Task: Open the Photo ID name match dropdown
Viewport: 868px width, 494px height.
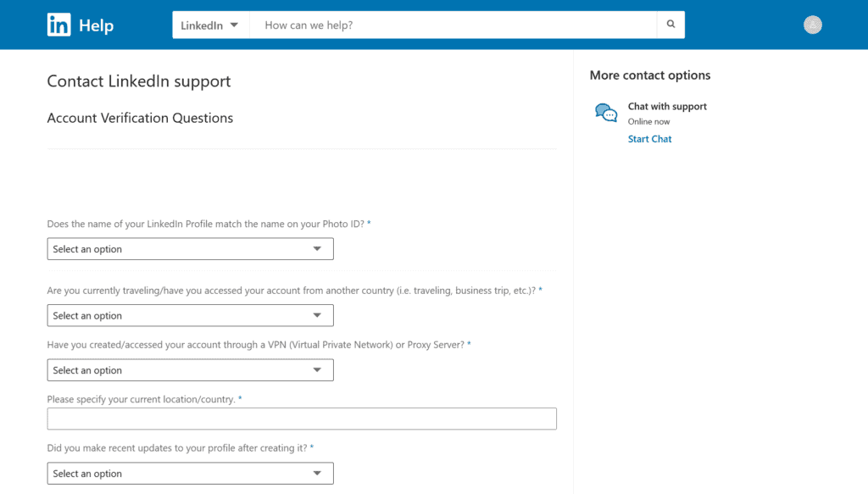Action: pos(191,249)
